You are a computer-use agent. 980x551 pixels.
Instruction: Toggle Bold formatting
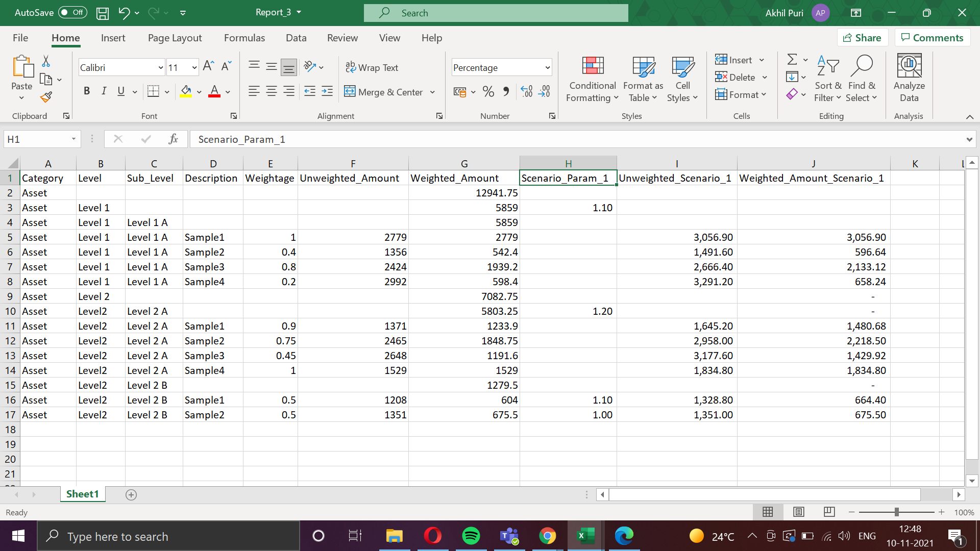[87, 91]
